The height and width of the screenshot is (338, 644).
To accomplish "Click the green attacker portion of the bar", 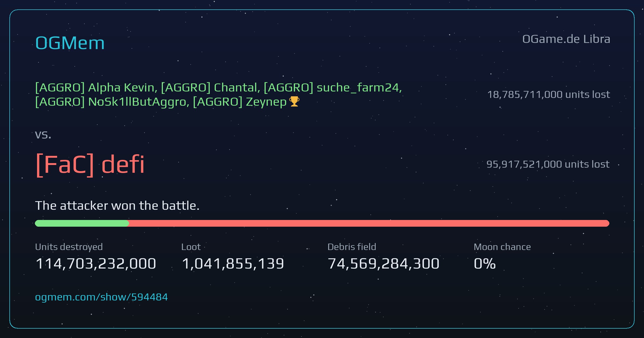I will 82,223.
